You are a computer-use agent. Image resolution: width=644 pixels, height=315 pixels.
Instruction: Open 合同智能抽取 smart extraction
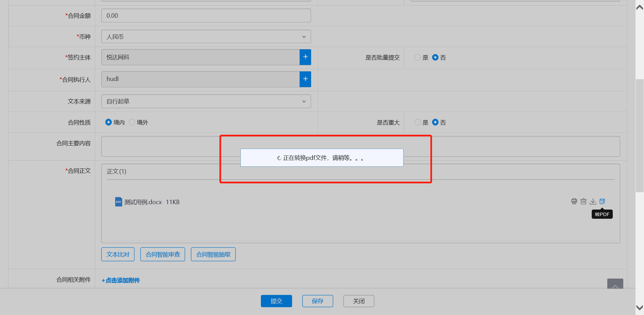coord(213,254)
